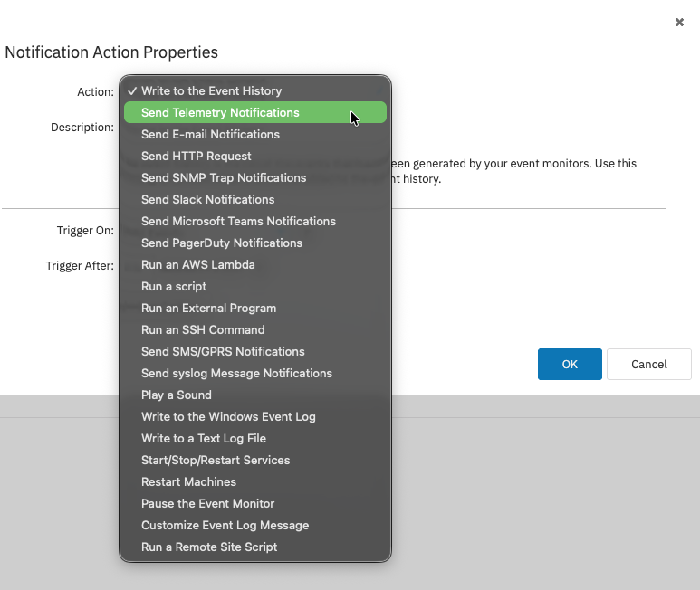700x590 pixels.
Task: Choose Send Microsoft Teams Notifications
Action: [x=238, y=222]
